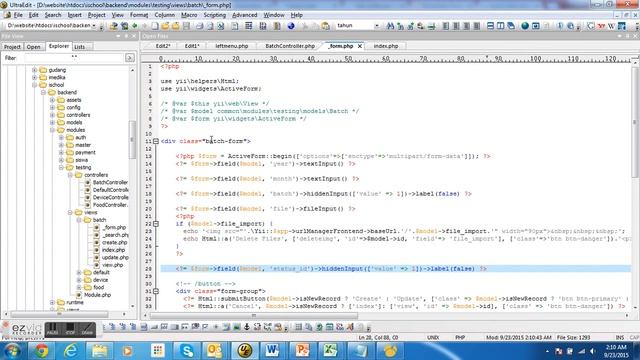The image size is (640, 360).
Task: Click the dark blue sphere toolbar icon
Action: 291,26
